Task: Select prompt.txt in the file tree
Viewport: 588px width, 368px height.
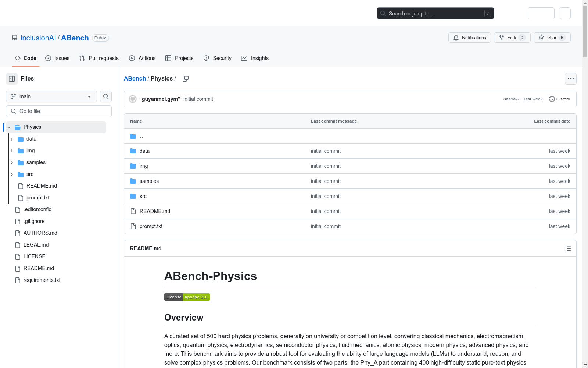Action: (38, 198)
